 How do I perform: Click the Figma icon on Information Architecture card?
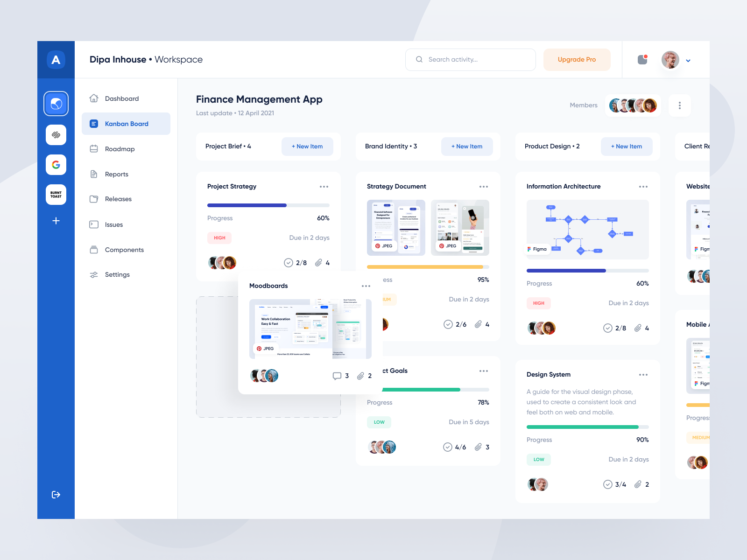pyautogui.click(x=530, y=249)
